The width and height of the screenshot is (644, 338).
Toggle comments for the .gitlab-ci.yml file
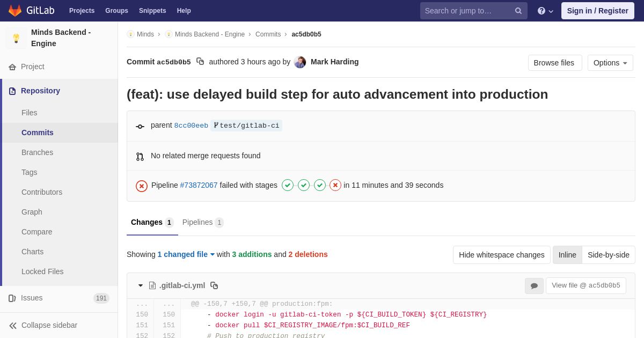(x=534, y=286)
